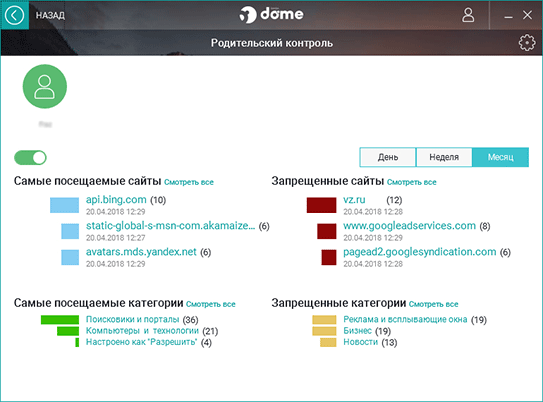
Task: View all blocked categories link
Action: pyautogui.click(x=433, y=304)
